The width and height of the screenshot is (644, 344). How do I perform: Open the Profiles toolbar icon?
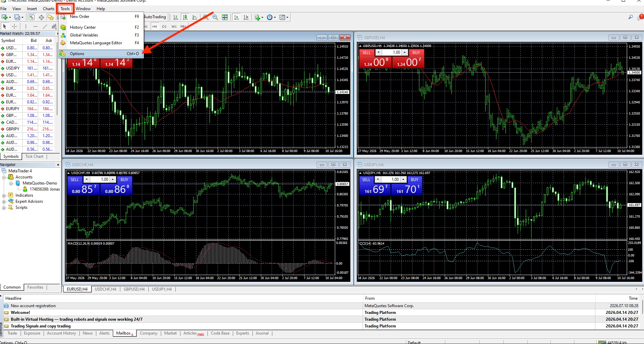(x=17, y=17)
